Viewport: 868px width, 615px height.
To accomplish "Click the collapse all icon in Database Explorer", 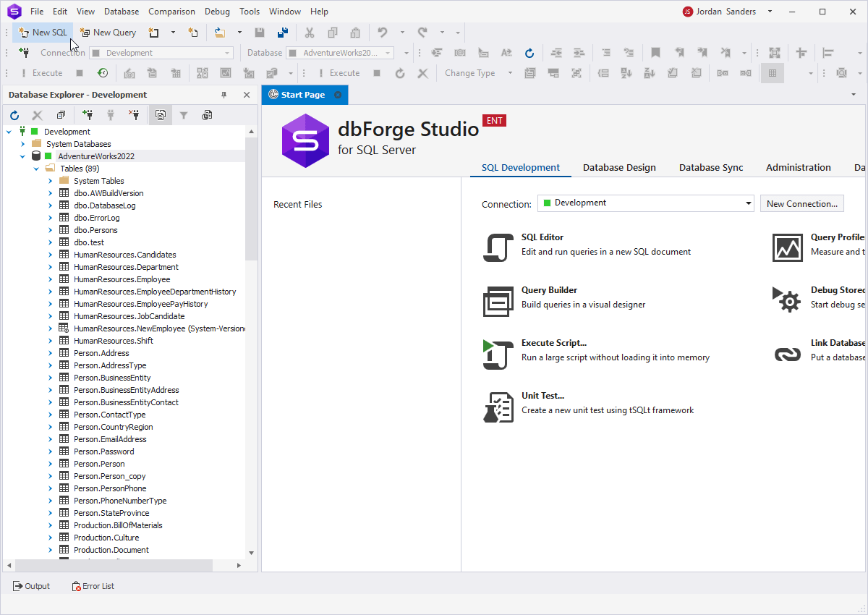I will click(x=61, y=115).
